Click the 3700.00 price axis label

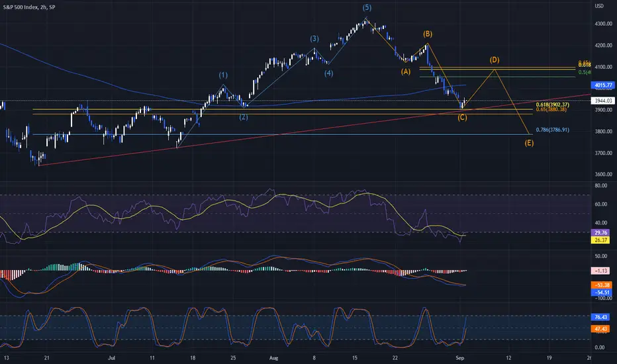pos(603,153)
